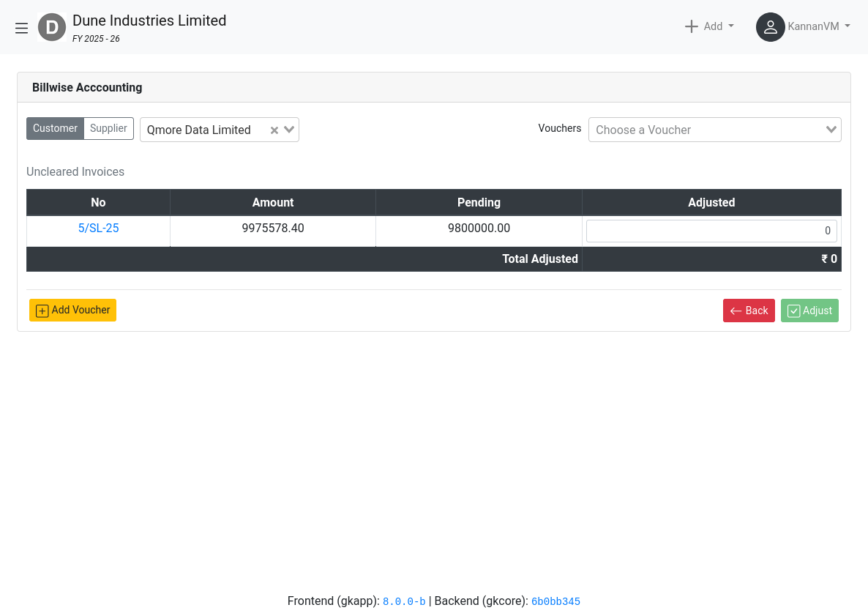Click the FY 2025 - 26 label

(x=96, y=39)
